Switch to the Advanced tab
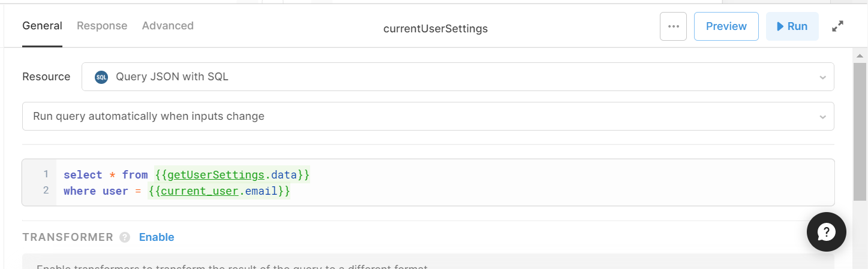 click(167, 26)
